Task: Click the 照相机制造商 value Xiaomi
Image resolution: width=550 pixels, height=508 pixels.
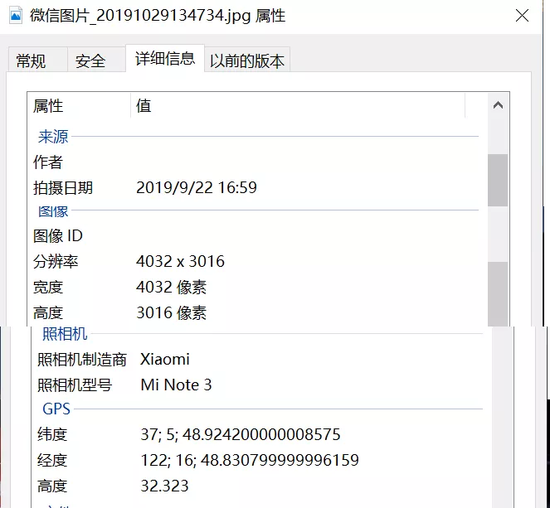Action: pos(165,359)
